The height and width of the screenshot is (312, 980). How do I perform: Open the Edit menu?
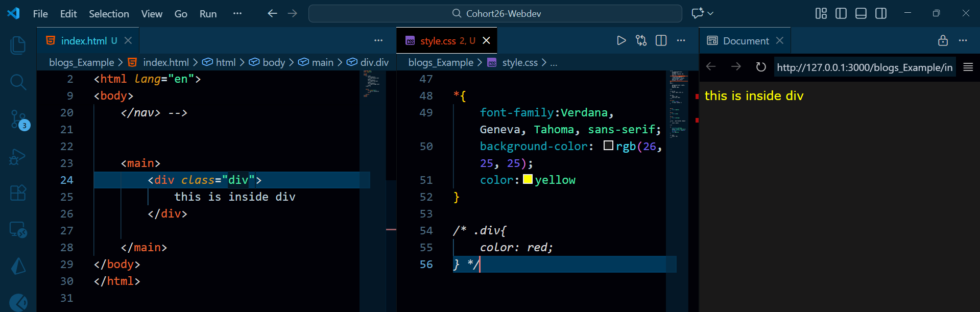pos(68,14)
